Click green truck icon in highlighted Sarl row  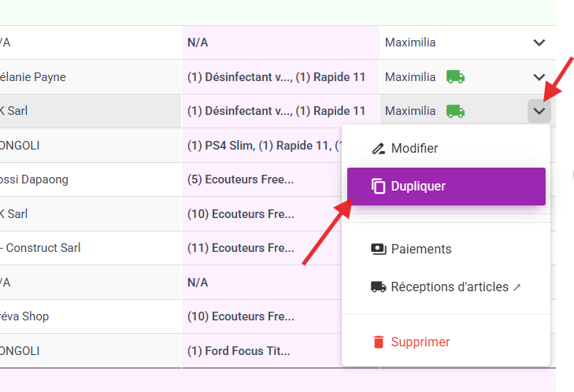click(455, 111)
